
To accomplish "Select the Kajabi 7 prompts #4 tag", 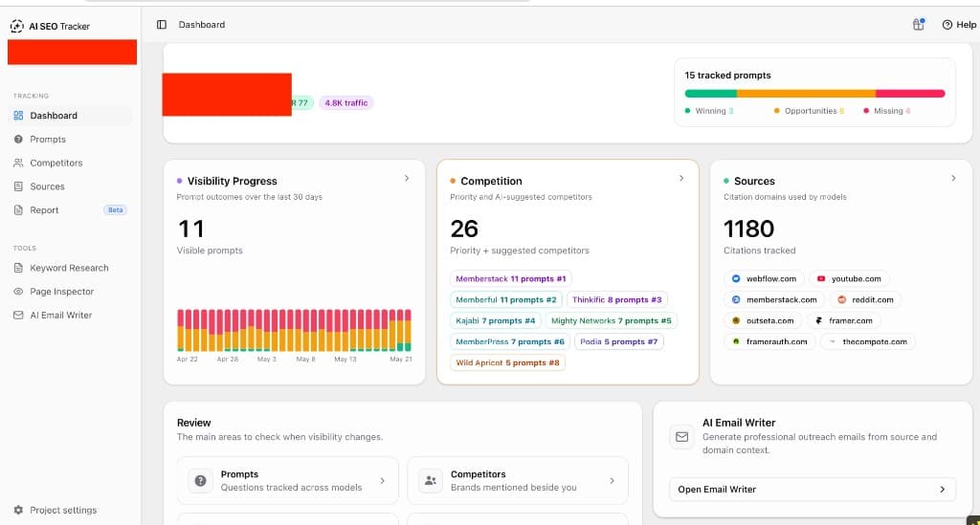I will (x=496, y=321).
